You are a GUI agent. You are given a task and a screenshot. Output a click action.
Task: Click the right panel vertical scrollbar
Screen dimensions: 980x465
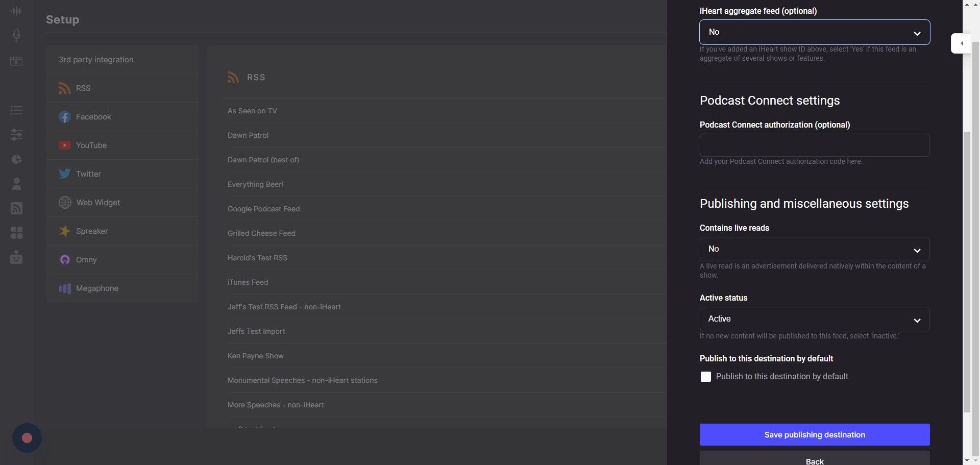(x=967, y=272)
